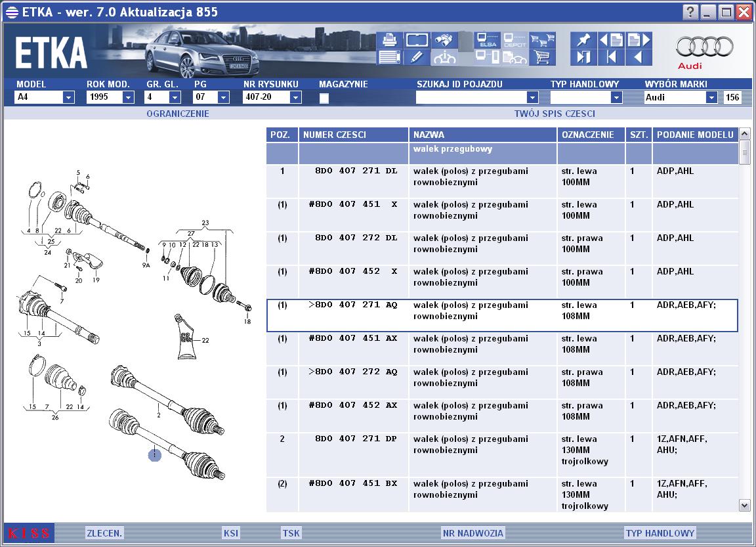The width and height of the screenshot is (756, 547).
Task: Click the NAZWA column header
Action: click(482, 135)
